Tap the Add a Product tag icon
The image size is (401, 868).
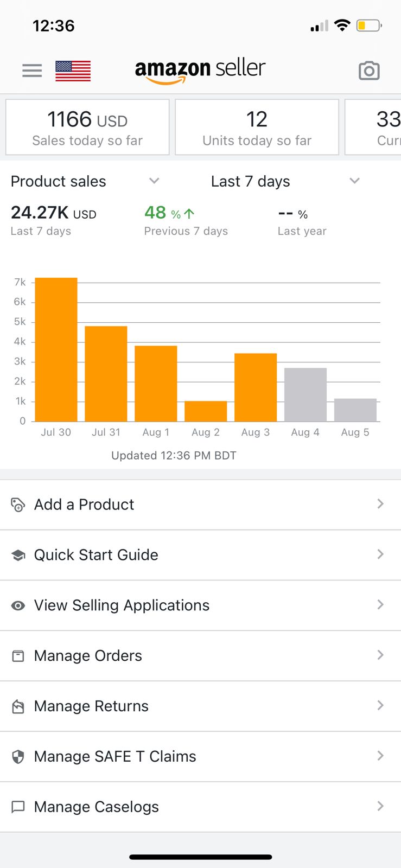(18, 505)
